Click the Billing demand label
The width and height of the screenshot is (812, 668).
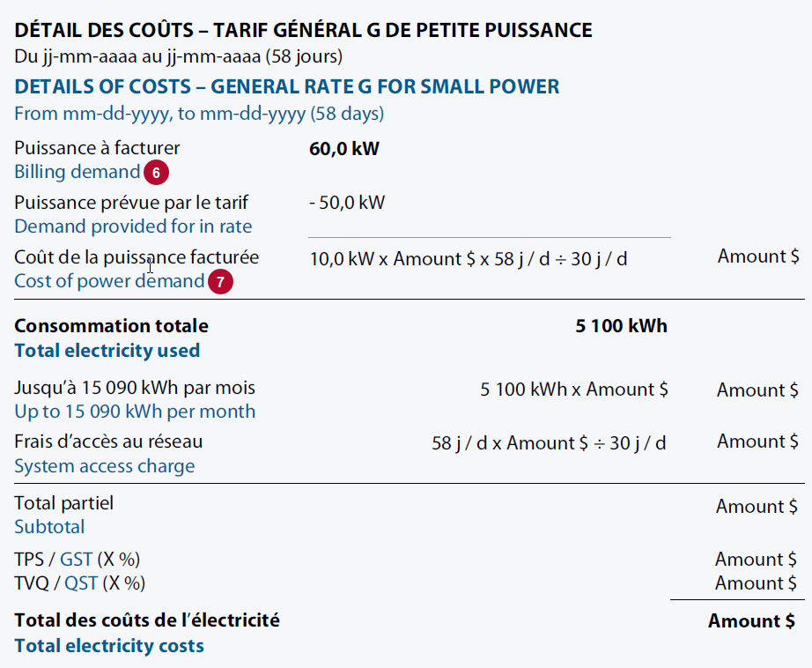click(x=77, y=172)
